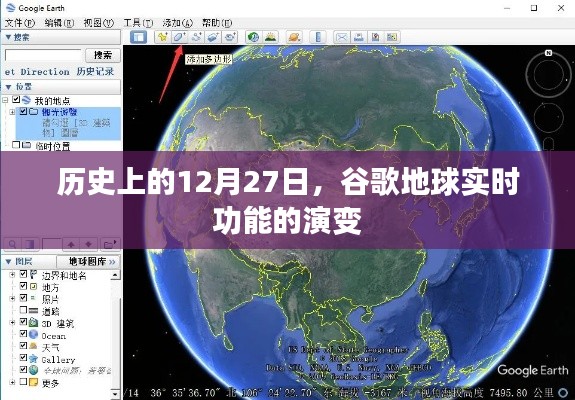Open the 工具(T) menu

138,23
